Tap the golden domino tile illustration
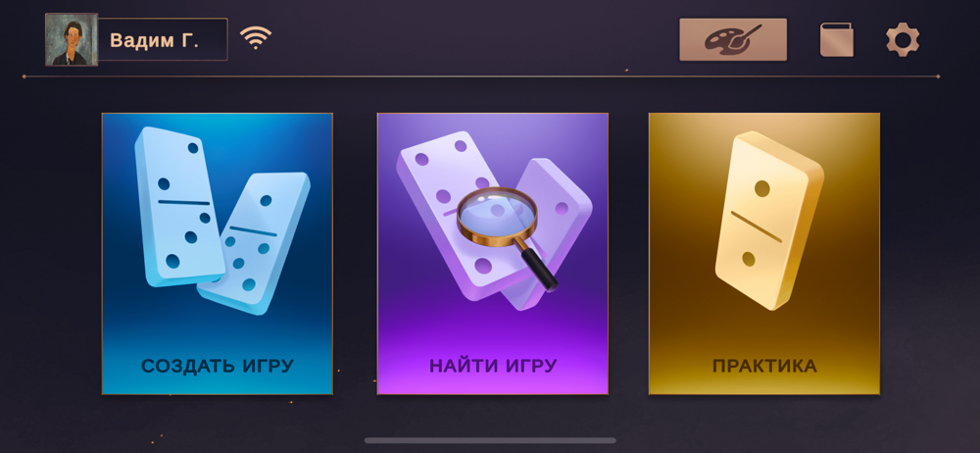Viewport: 980px width, 453px height. (x=769, y=220)
